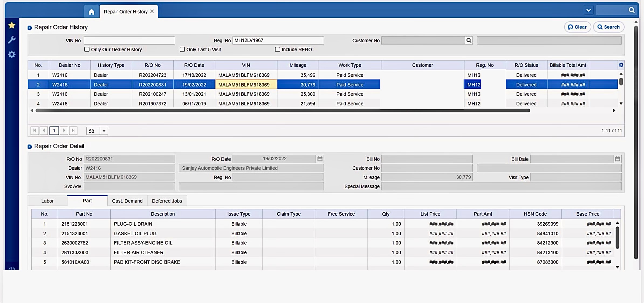This screenshot has height=303, width=644.
Task: Enable Only Our Dealer History checkbox
Action: [87, 49]
